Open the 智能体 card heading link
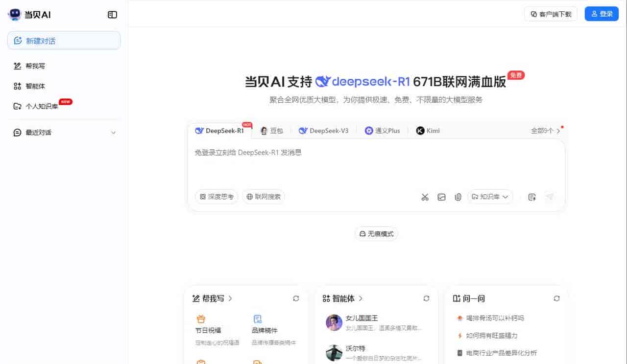Image resolution: width=627 pixels, height=364 pixels. click(x=343, y=298)
